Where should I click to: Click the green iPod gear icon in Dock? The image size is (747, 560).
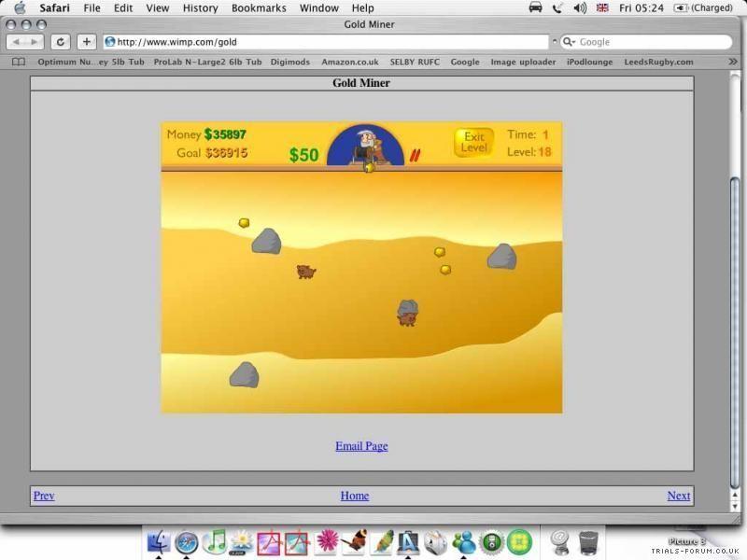tap(492, 542)
